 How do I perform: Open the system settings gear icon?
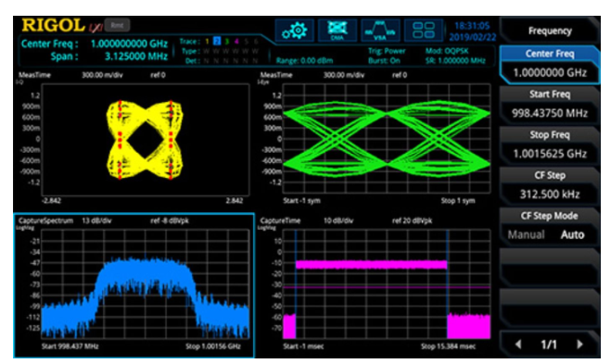(295, 31)
